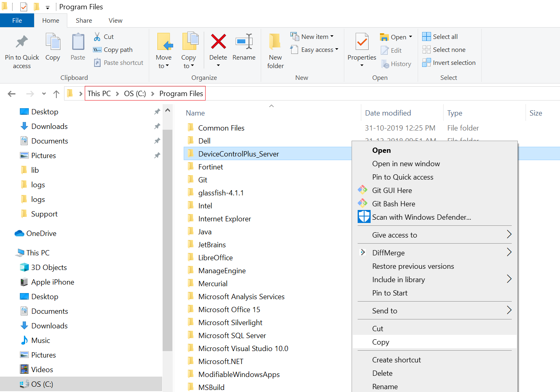Select Cut in the context menu
560x392 pixels.
pyautogui.click(x=435, y=328)
